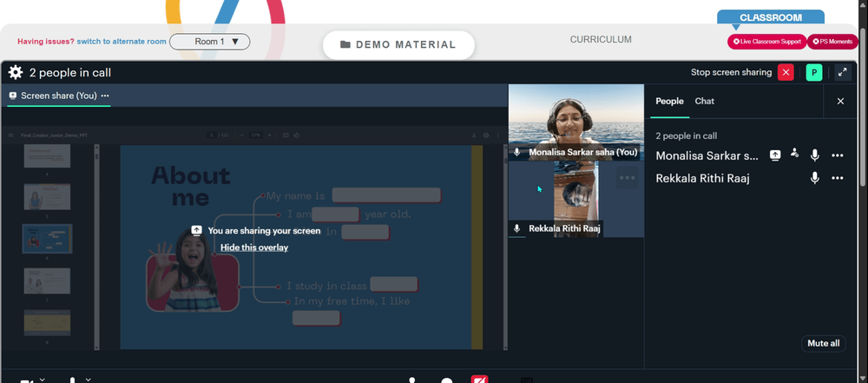Click the '2 people in call' header text
868x383 pixels.
coord(70,73)
